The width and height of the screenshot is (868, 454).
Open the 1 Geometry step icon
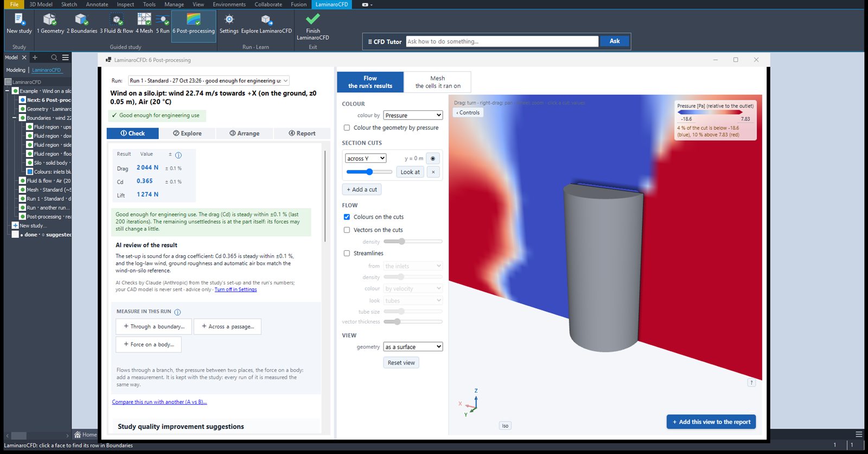point(50,20)
